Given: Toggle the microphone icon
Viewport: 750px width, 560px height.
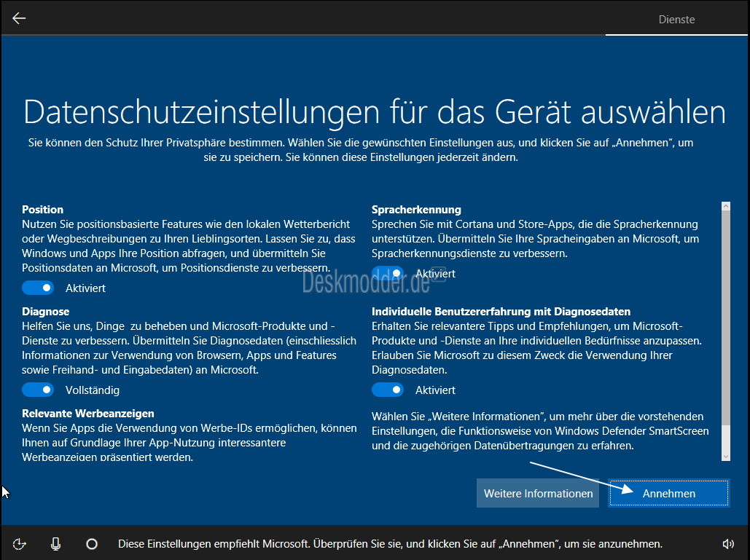Looking at the screenshot, I should 55,544.
